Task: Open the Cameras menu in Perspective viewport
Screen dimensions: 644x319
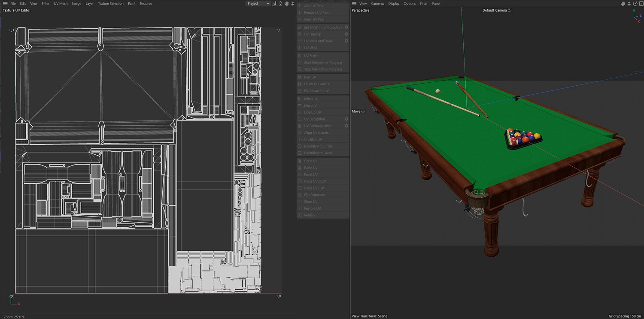Action: (377, 3)
